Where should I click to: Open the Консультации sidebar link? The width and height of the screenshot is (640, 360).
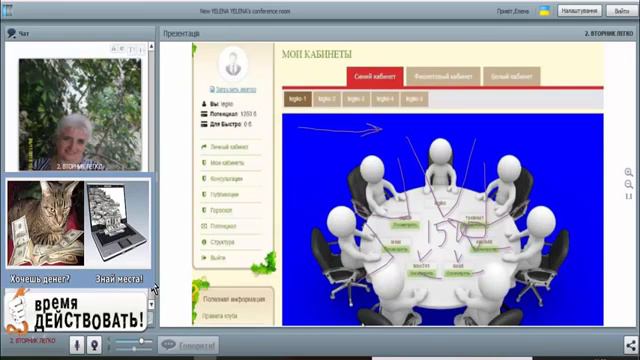click(226, 179)
